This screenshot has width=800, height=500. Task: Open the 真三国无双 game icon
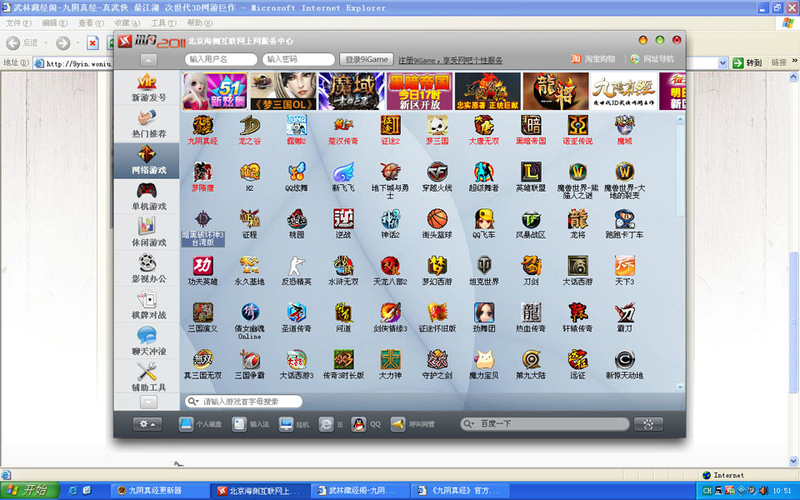[x=203, y=360]
